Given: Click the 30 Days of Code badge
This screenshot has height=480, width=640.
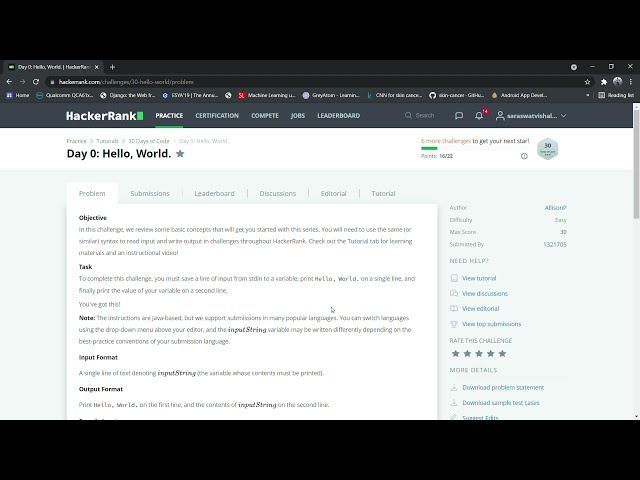Looking at the screenshot, I should pos(548,149).
